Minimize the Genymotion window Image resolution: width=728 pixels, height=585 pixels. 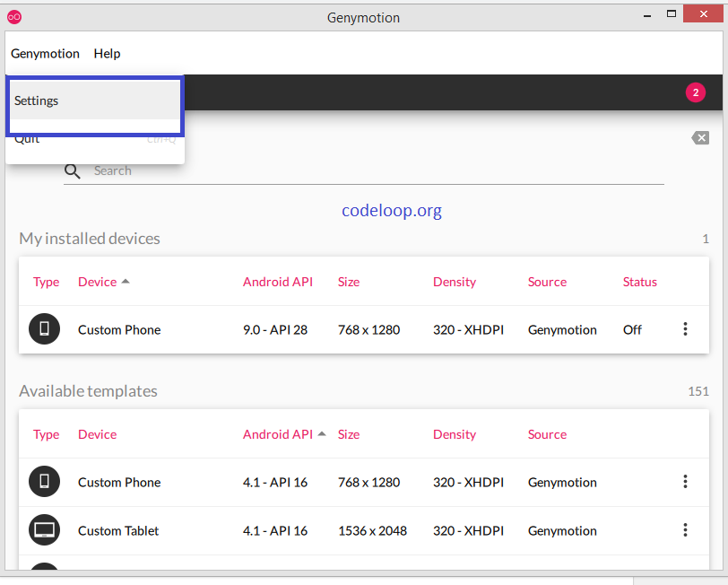click(647, 14)
